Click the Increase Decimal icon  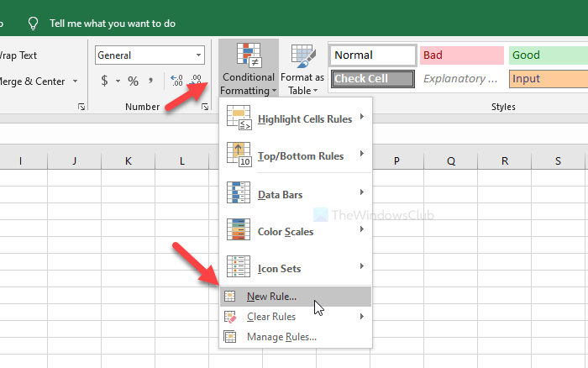point(176,81)
